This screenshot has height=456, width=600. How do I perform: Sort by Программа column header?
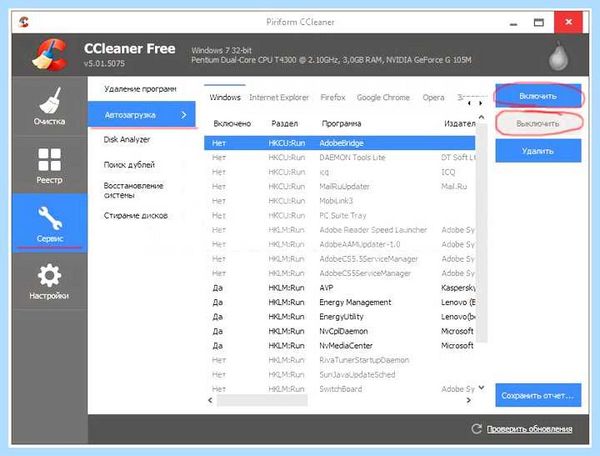click(341, 124)
